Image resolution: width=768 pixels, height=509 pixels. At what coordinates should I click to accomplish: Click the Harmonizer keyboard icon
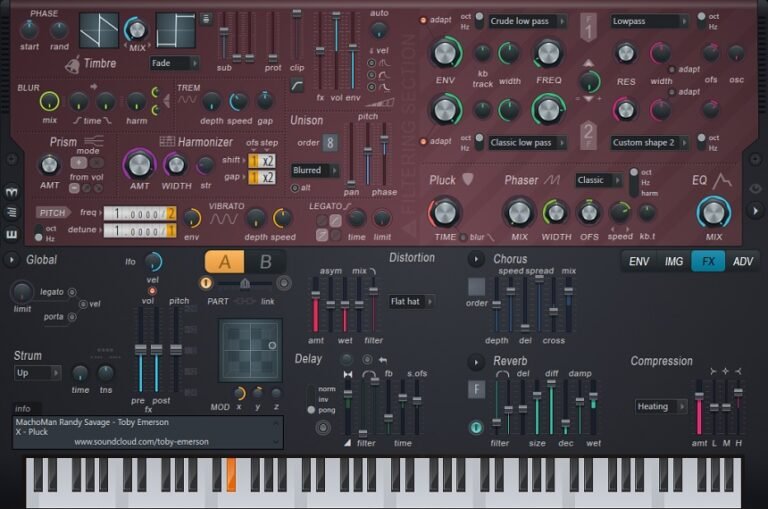pos(167,142)
